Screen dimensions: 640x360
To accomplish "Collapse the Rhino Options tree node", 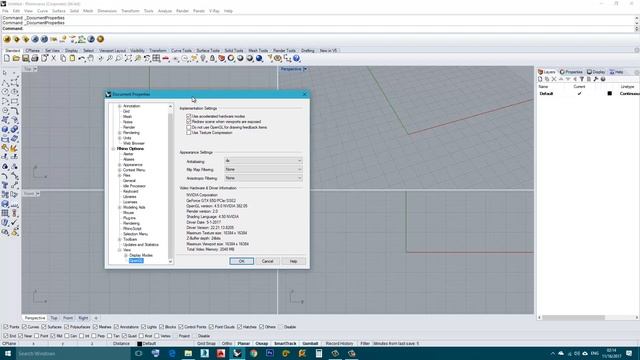I will tap(113, 149).
